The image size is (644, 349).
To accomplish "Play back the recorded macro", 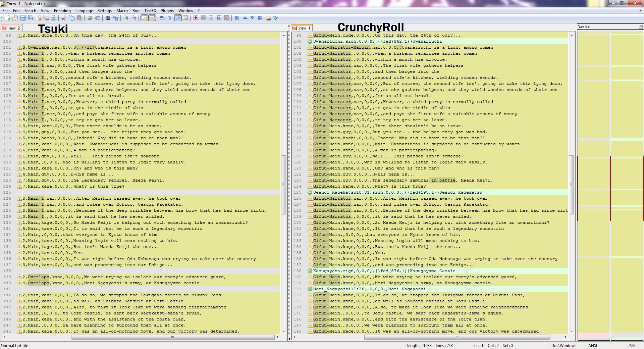I will coord(211,18).
